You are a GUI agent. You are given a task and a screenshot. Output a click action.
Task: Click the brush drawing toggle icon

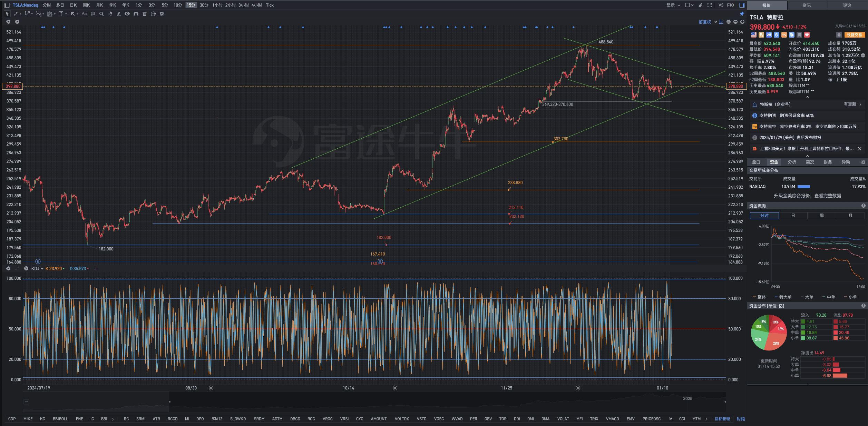pyautogui.click(x=700, y=5)
